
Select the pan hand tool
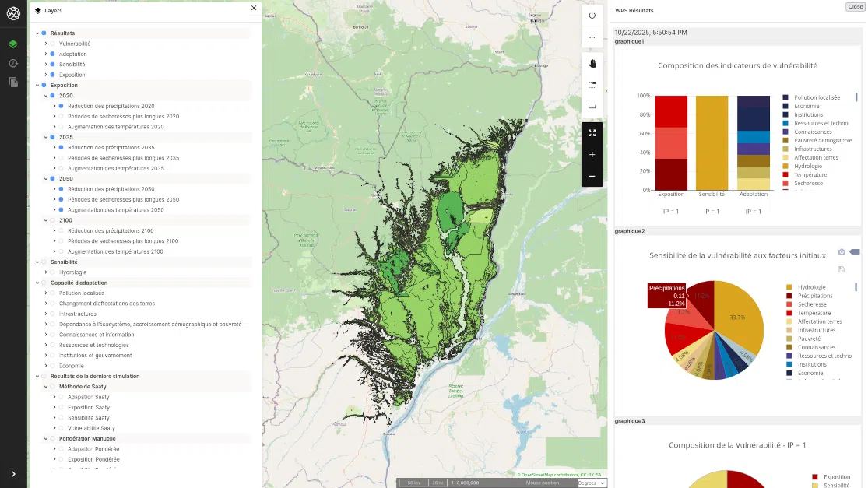(592, 63)
